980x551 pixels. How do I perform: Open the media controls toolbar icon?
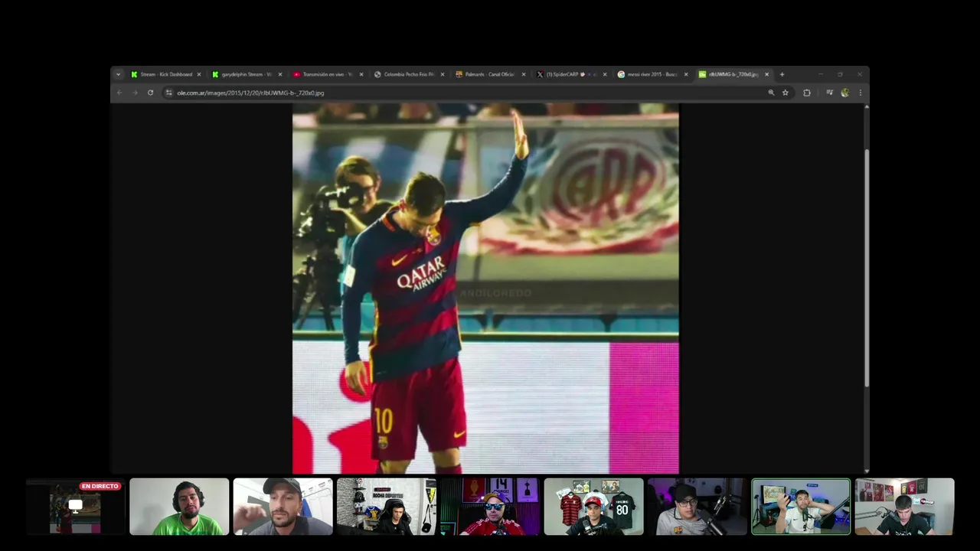pyautogui.click(x=829, y=93)
